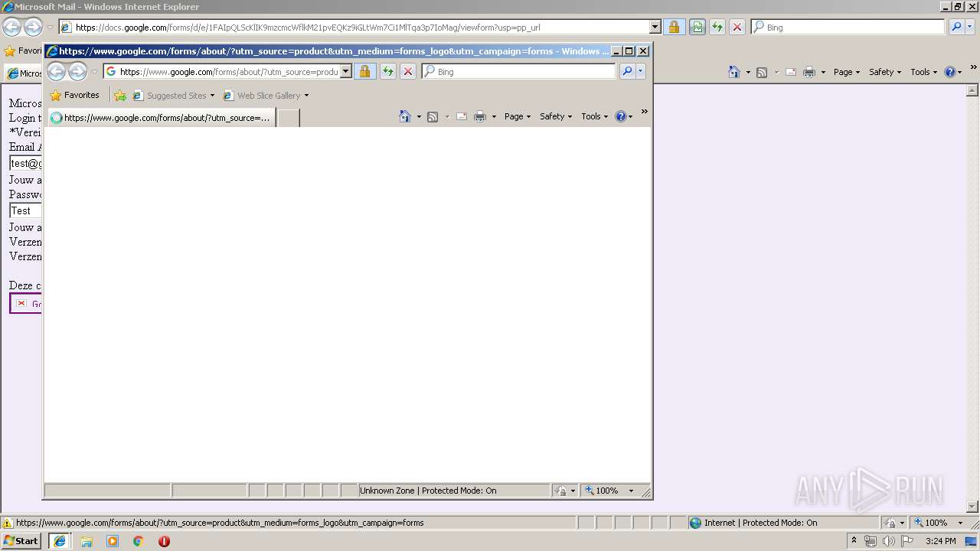Open the Safety menu in the Microsoft Mail window
This screenshot has width=980, height=551.
tap(885, 72)
